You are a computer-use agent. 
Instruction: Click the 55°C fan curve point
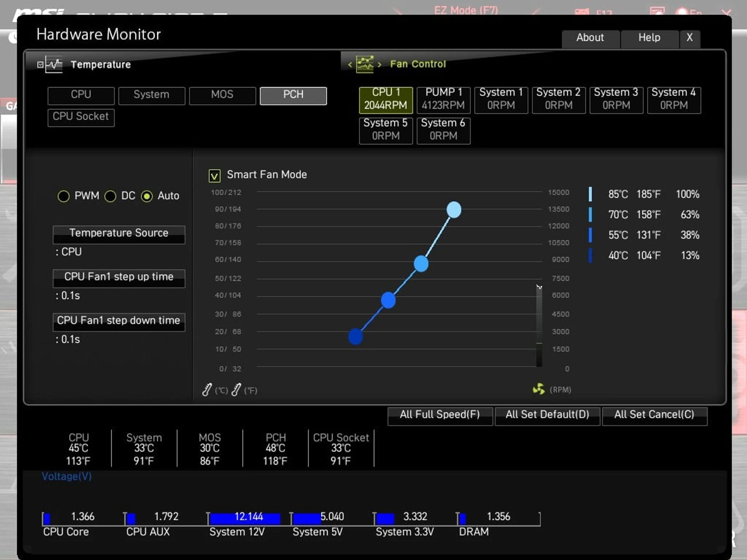pyautogui.click(x=388, y=300)
